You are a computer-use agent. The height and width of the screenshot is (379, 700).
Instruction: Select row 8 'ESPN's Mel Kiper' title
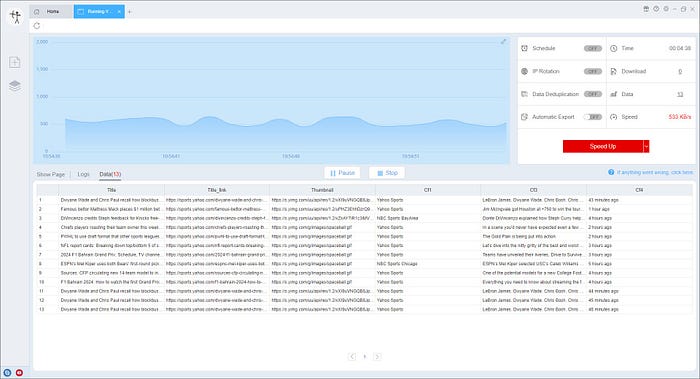pos(111,264)
